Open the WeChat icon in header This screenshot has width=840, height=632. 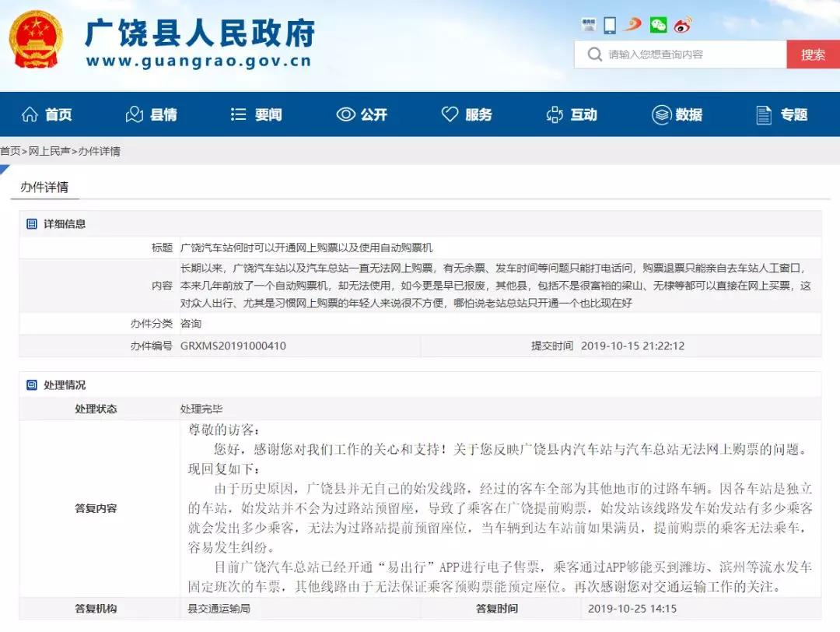click(659, 25)
